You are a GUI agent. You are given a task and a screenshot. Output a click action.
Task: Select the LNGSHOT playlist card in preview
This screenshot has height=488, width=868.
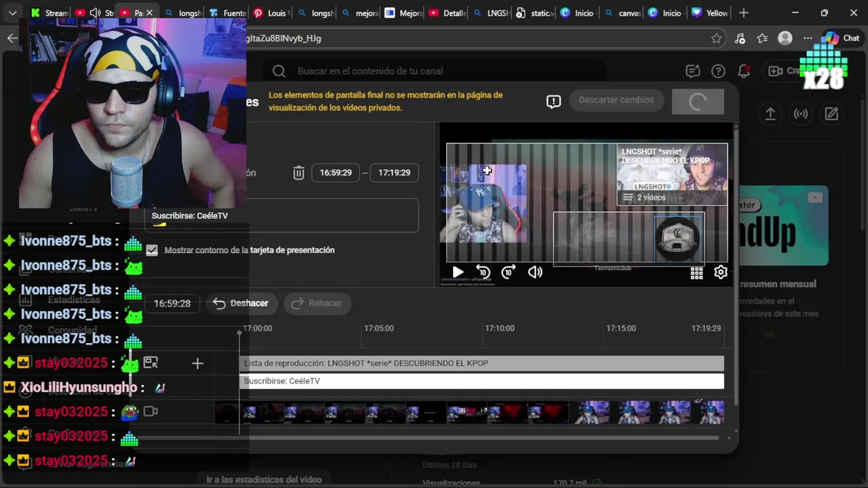click(x=672, y=174)
